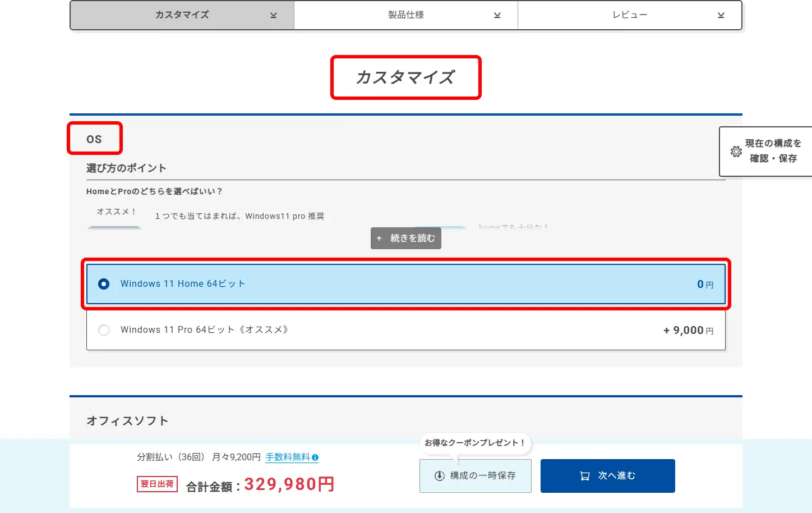Go to the カスタマイズ tab label
The height and width of the screenshot is (513, 812).
[x=182, y=15]
